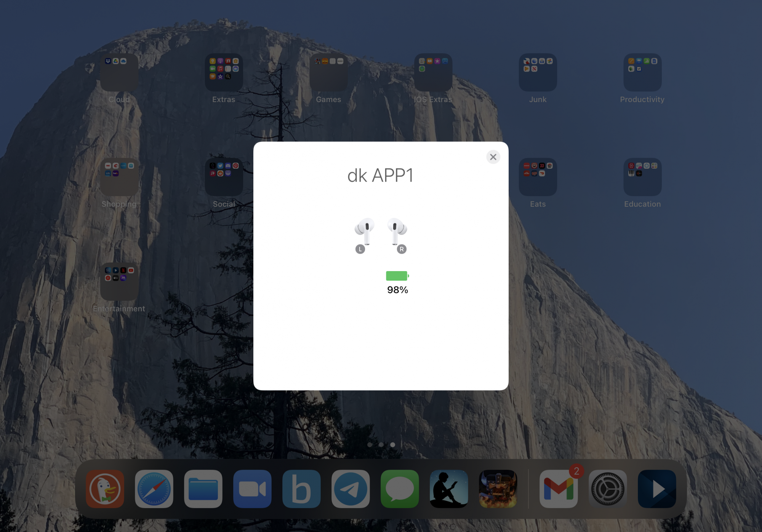Screen dimensions: 762x532
Task: Open the Extras app folder
Action: point(224,72)
